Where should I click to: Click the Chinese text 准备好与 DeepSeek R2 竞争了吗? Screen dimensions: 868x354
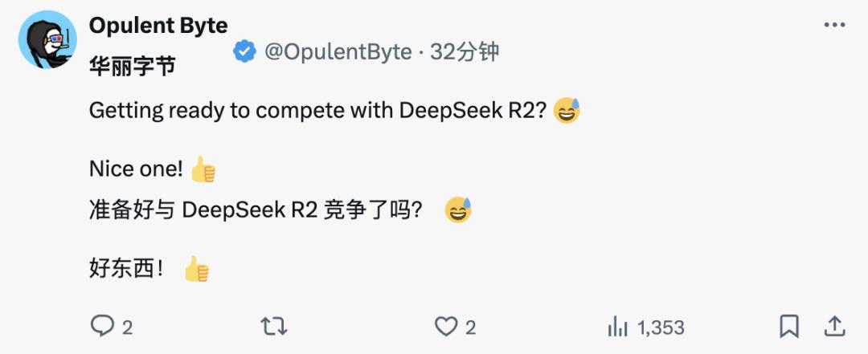(x=256, y=210)
